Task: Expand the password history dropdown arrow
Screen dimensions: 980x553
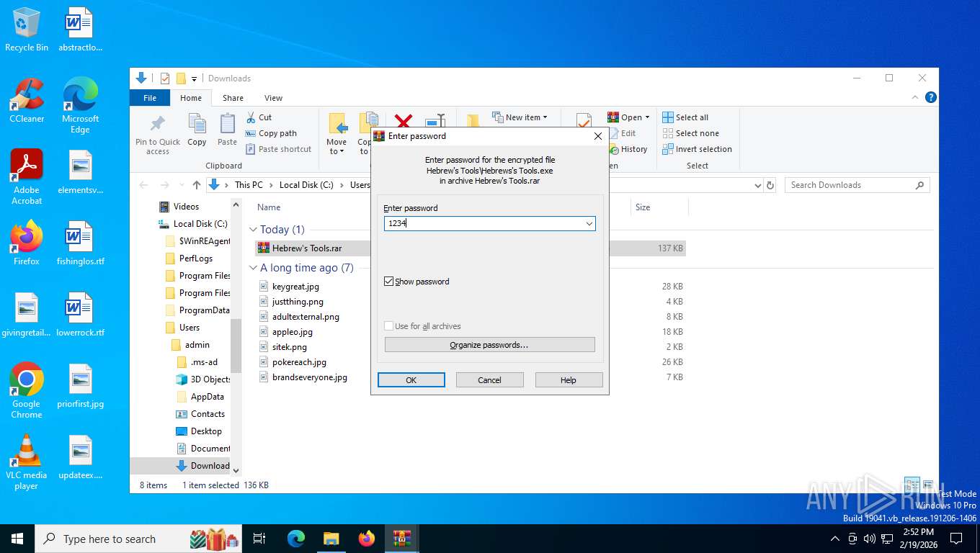Action: [x=589, y=224]
